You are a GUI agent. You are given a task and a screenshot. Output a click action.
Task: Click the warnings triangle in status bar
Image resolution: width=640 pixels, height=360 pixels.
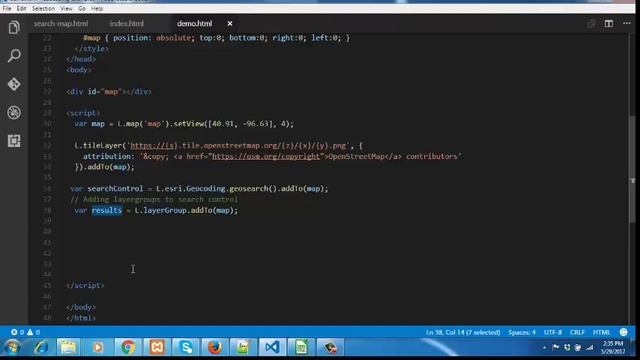(x=33, y=332)
